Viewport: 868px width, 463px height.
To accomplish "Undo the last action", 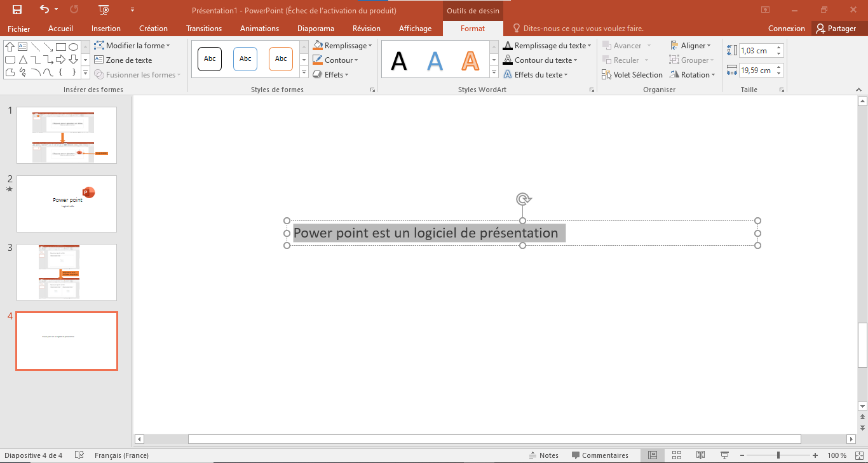I will point(44,10).
